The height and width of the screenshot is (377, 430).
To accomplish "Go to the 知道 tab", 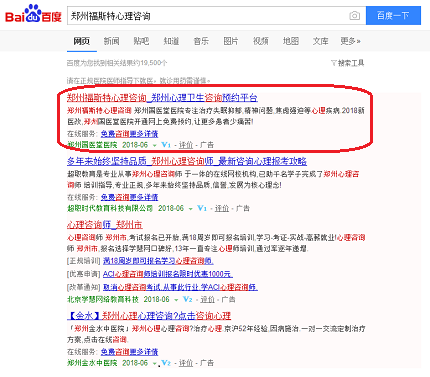I will click(171, 41).
